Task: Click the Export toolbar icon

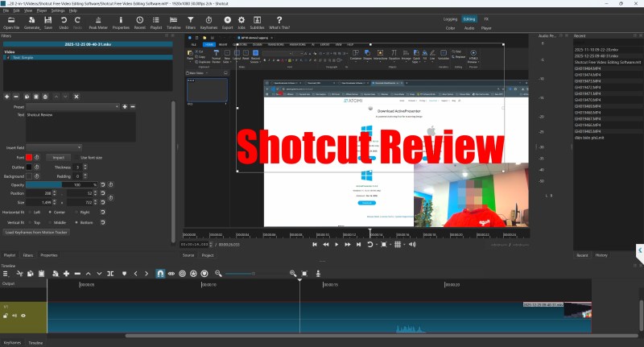Action: click(x=228, y=22)
